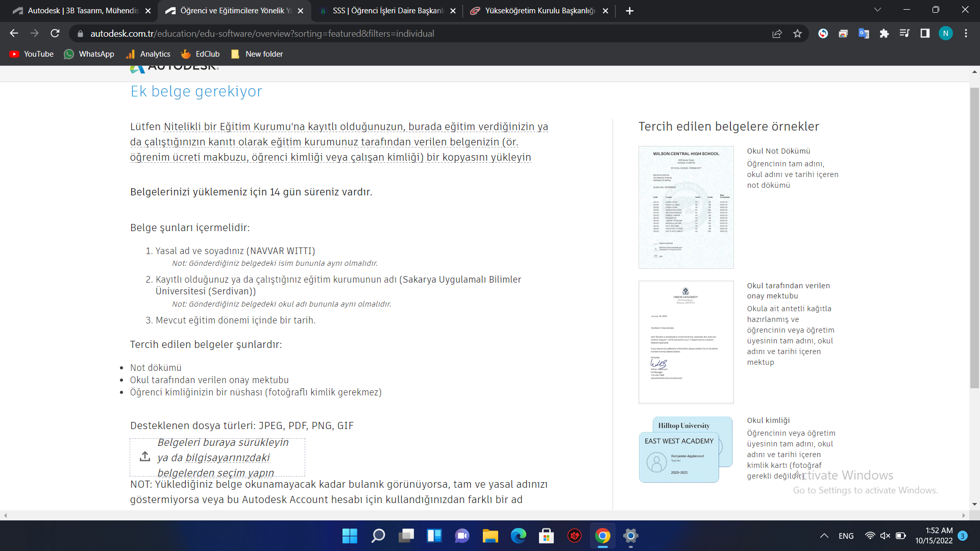Click the upload icon in drop zone
The width and height of the screenshot is (980, 551).
coord(145,456)
